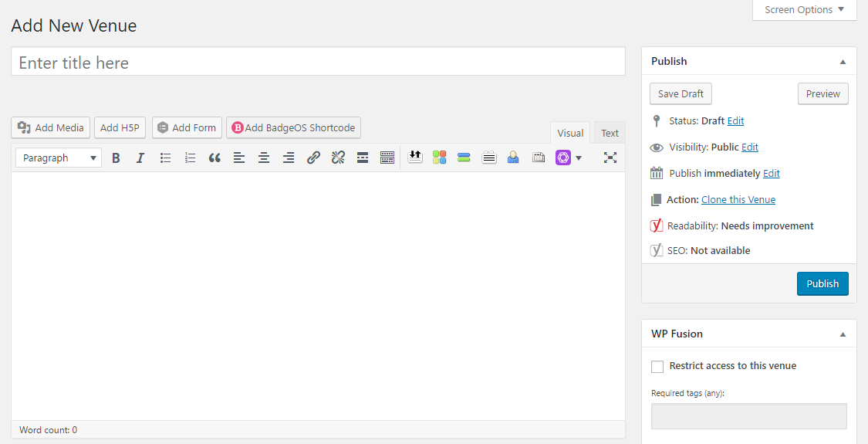Apply italic formatting
The width and height of the screenshot is (868, 444).
(x=140, y=158)
